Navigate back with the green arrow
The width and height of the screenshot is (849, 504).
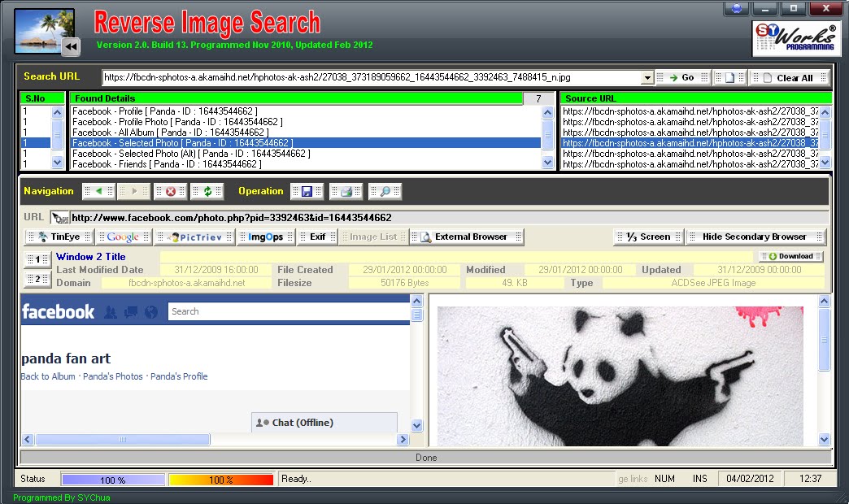pos(98,191)
